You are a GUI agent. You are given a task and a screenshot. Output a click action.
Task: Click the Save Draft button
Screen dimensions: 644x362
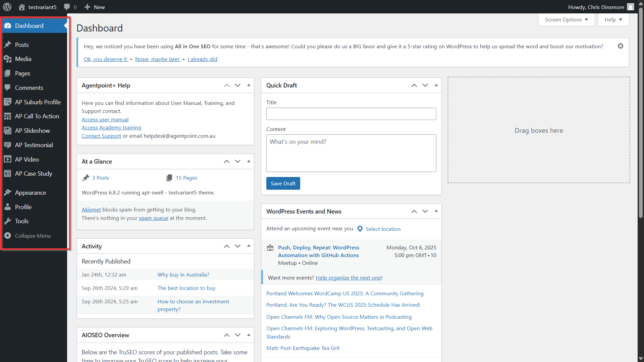283,183
